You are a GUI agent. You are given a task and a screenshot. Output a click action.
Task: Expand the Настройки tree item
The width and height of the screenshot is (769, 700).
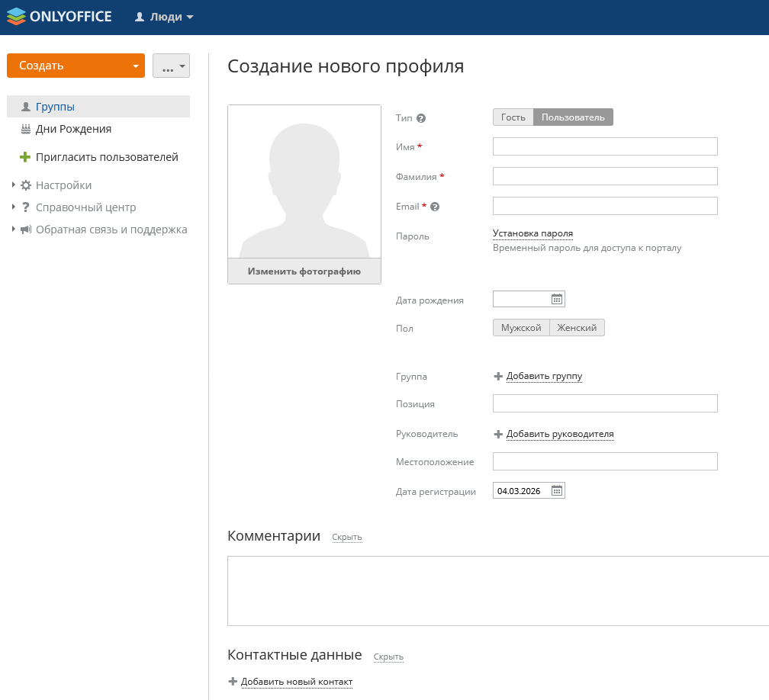(14, 185)
